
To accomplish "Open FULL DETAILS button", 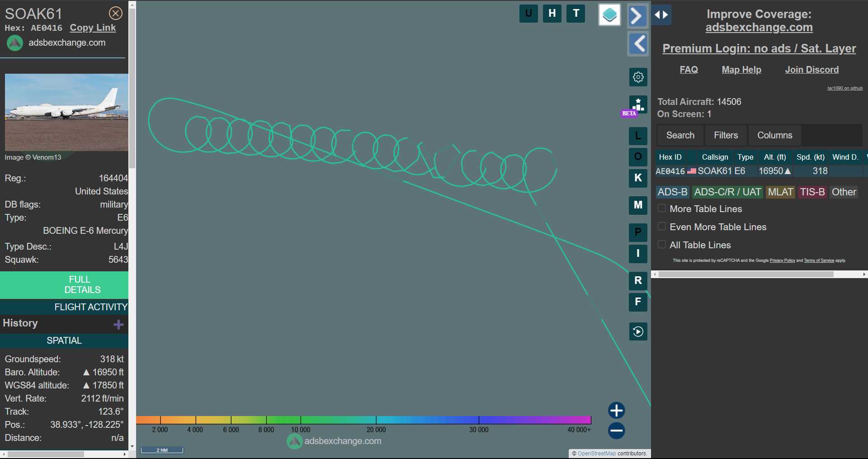I will coord(64,285).
